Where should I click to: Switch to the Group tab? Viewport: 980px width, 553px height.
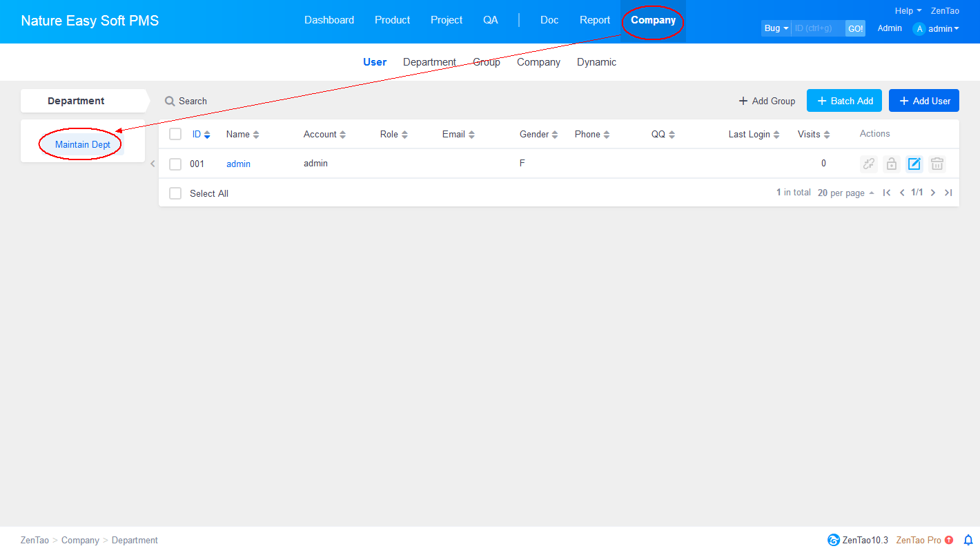pos(486,62)
